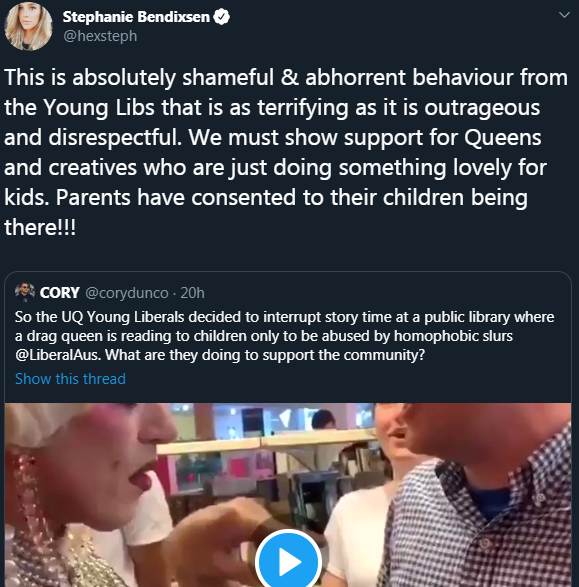This screenshot has height=587, width=579.
Task: Click Show this thread link
Action: click(70, 379)
